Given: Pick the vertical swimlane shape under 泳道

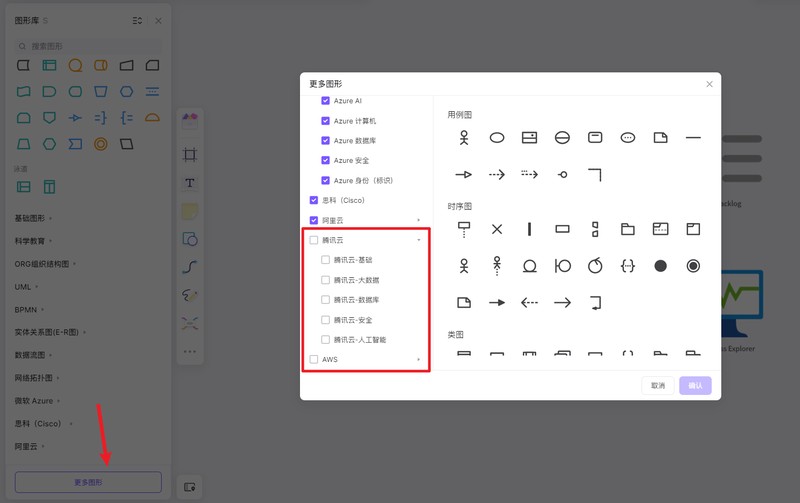Looking at the screenshot, I should tap(49, 187).
